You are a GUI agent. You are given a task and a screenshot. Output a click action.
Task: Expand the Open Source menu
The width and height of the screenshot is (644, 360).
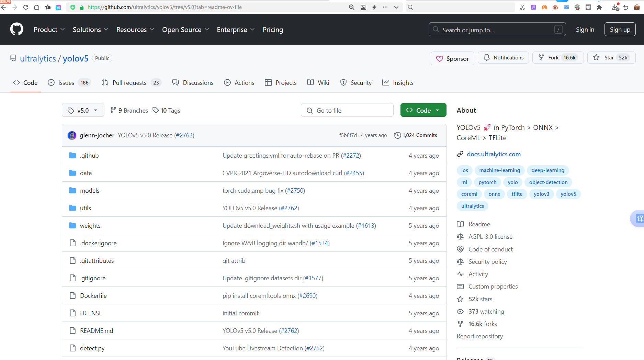(x=185, y=30)
